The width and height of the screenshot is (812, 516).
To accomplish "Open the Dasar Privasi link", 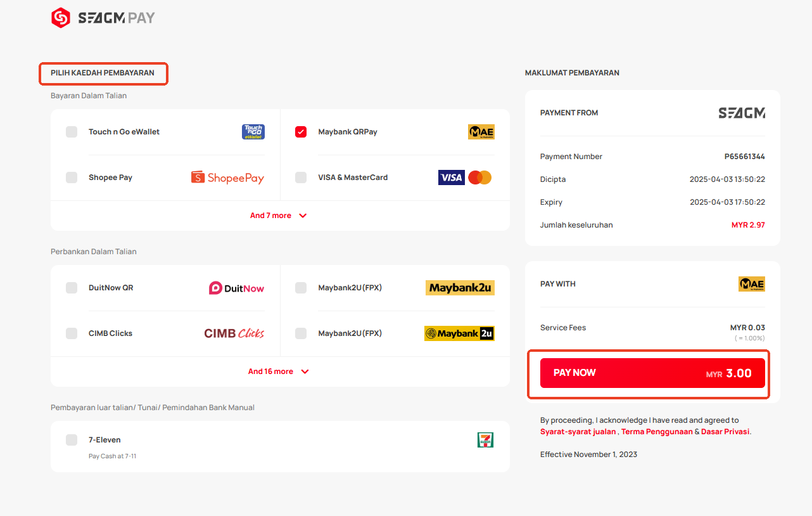I will point(725,432).
